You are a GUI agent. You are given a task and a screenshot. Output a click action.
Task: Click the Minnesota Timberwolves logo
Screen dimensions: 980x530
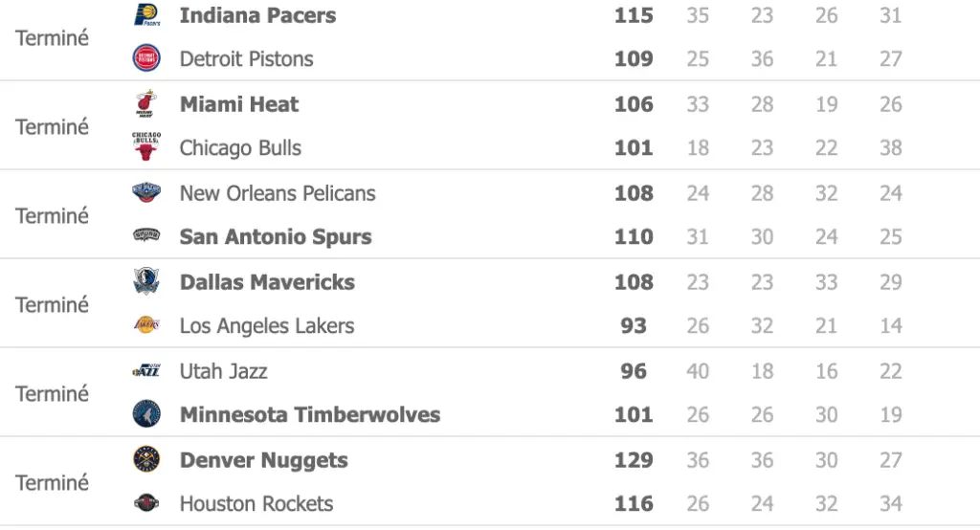146,414
